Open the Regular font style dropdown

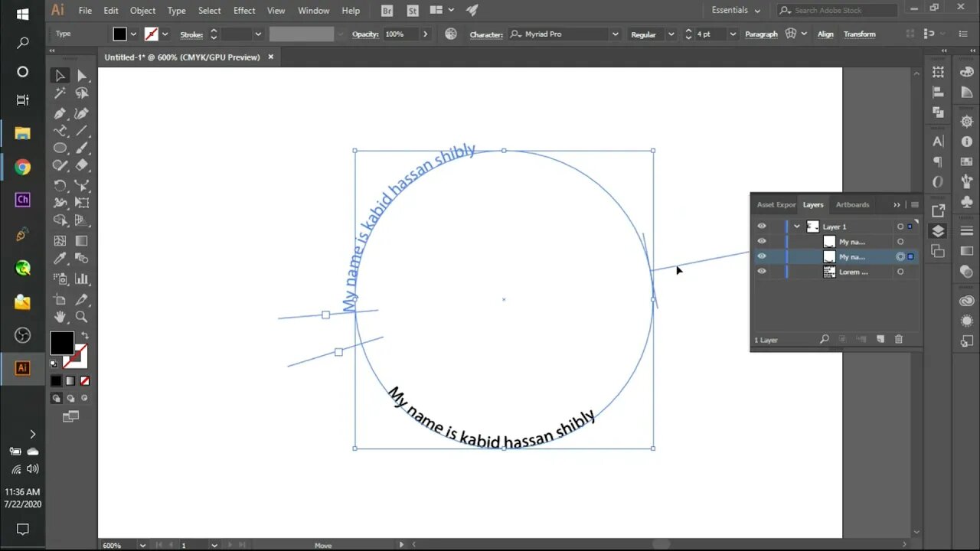[x=671, y=34]
